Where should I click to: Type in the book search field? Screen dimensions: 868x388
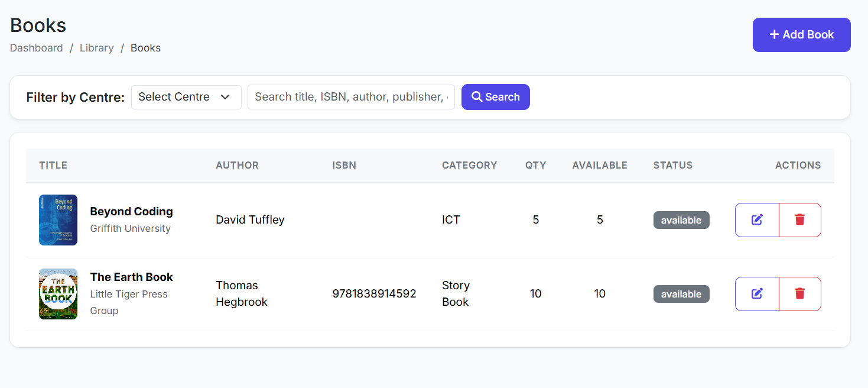(x=351, y=97)
